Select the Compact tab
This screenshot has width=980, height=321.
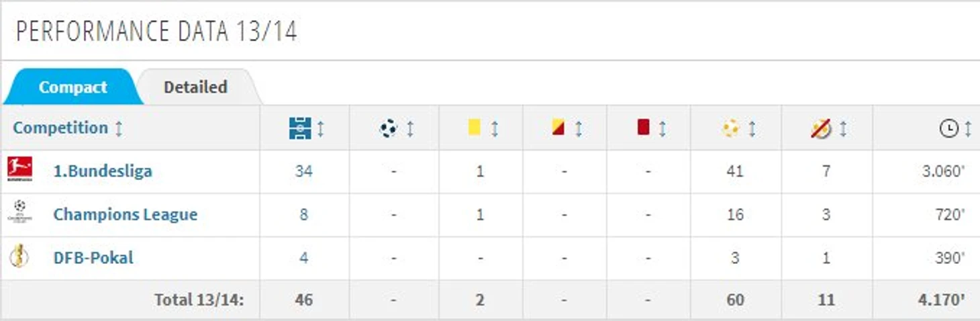(73, 87)
